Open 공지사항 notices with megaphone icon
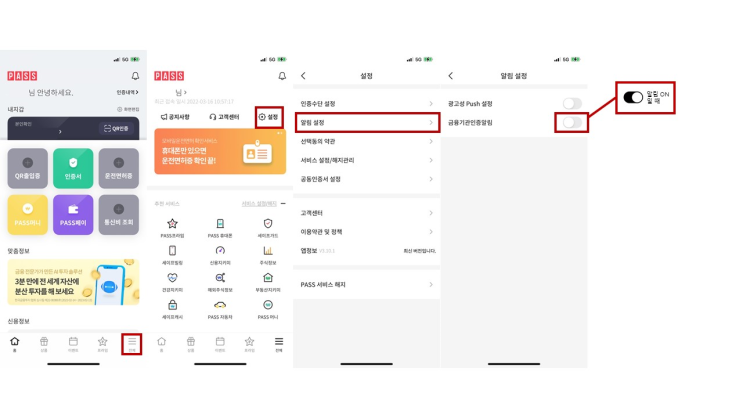 pos(175,117)
